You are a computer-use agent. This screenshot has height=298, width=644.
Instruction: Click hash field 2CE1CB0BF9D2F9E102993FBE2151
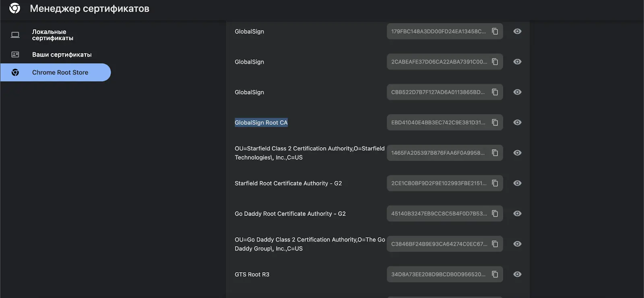click(445, 183)
